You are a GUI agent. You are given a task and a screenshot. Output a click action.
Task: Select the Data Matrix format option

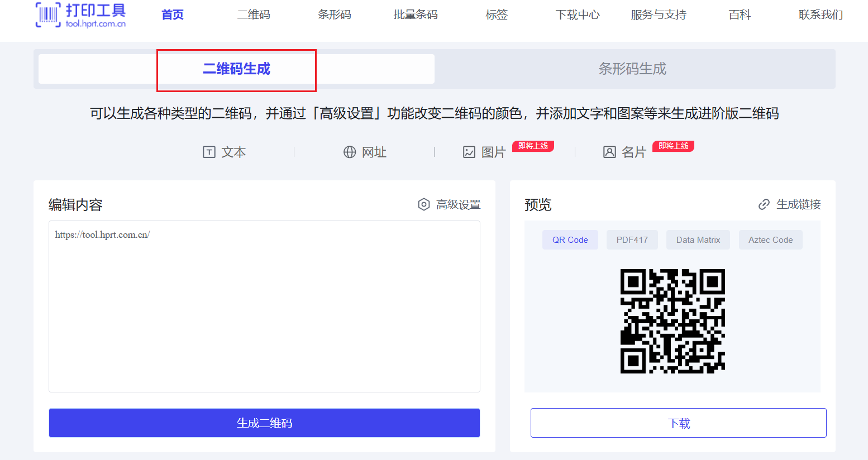[x=698, y=239]
